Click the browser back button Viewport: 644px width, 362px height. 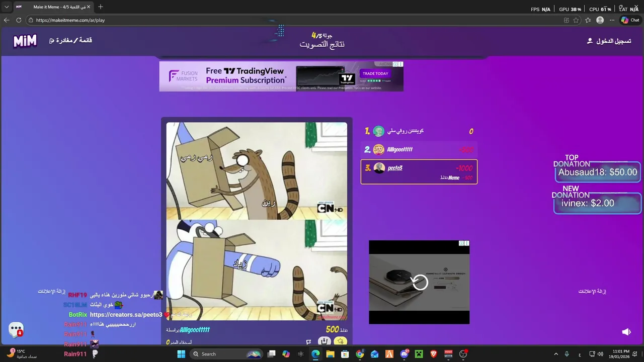click(x=7, y=20)
